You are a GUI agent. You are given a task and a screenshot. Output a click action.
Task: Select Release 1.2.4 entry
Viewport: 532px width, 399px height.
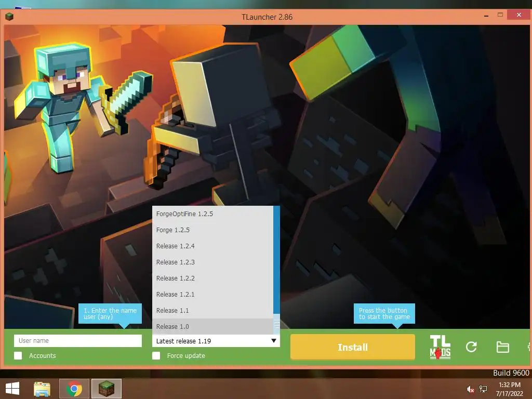click(212, 246)
